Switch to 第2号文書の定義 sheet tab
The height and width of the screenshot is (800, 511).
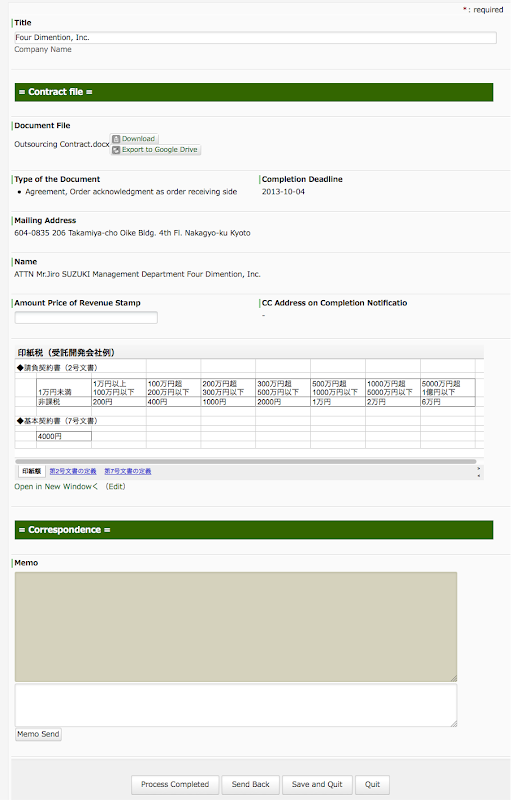(x=73, y=471)
